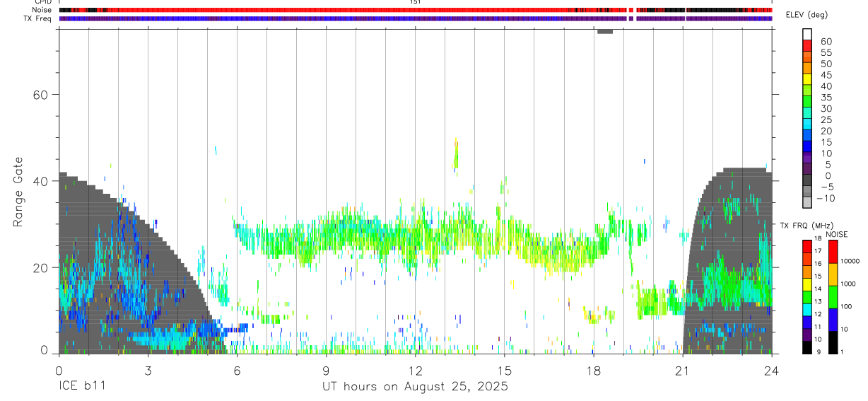Click the 'NOISE' legend title
Image resolution: width=868 pixels, height=401 pixels.
pyautogui.click(x=836, y=234)
